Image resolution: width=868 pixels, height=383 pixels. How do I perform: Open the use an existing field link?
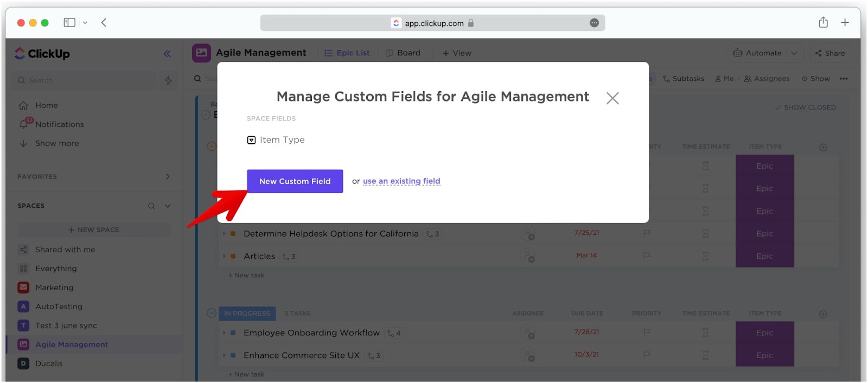[401, 181]
